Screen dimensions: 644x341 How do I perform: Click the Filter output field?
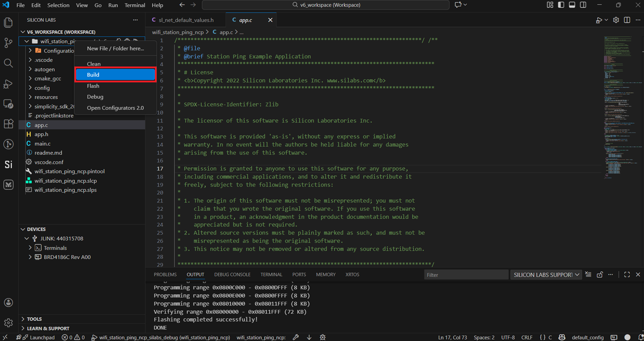point(466,274)
